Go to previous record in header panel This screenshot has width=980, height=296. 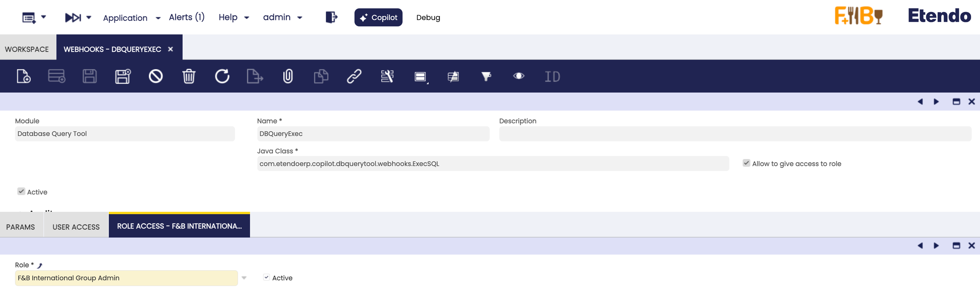click(x=920, y=102)
